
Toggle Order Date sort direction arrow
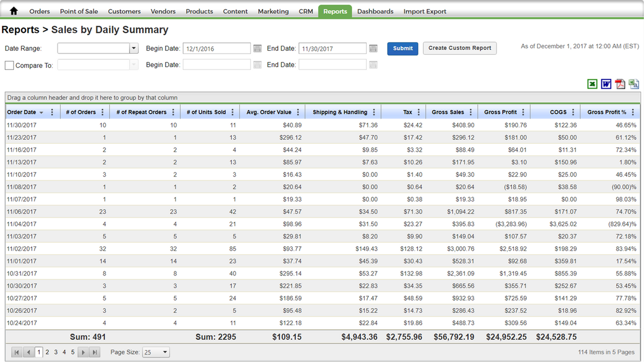(x=42, y=113)
